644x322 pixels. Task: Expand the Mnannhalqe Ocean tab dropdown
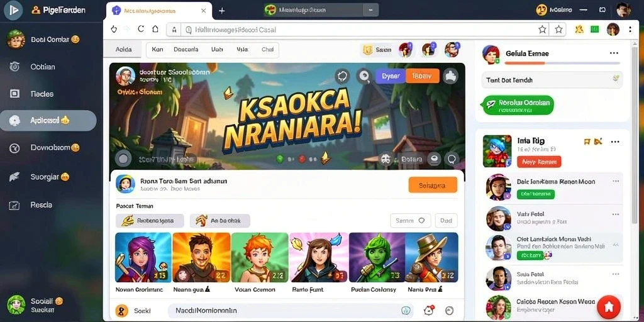(371, 10)
